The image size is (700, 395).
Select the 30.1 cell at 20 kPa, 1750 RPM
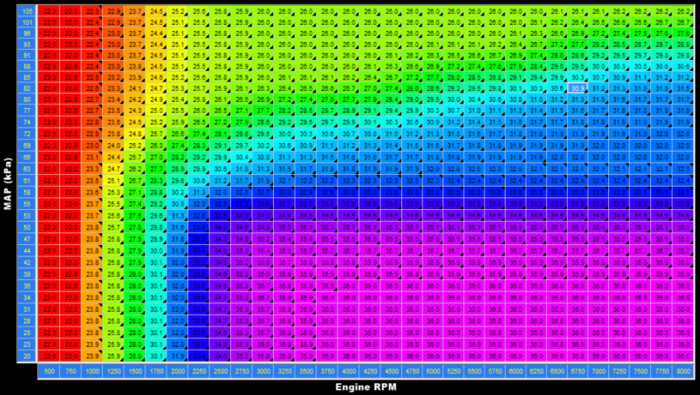pyautogui.click(x=156, y=356)
